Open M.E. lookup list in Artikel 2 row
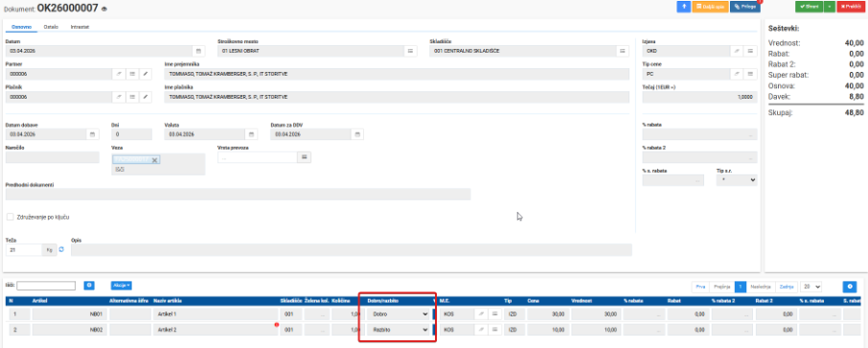 [x=494, y=329]
